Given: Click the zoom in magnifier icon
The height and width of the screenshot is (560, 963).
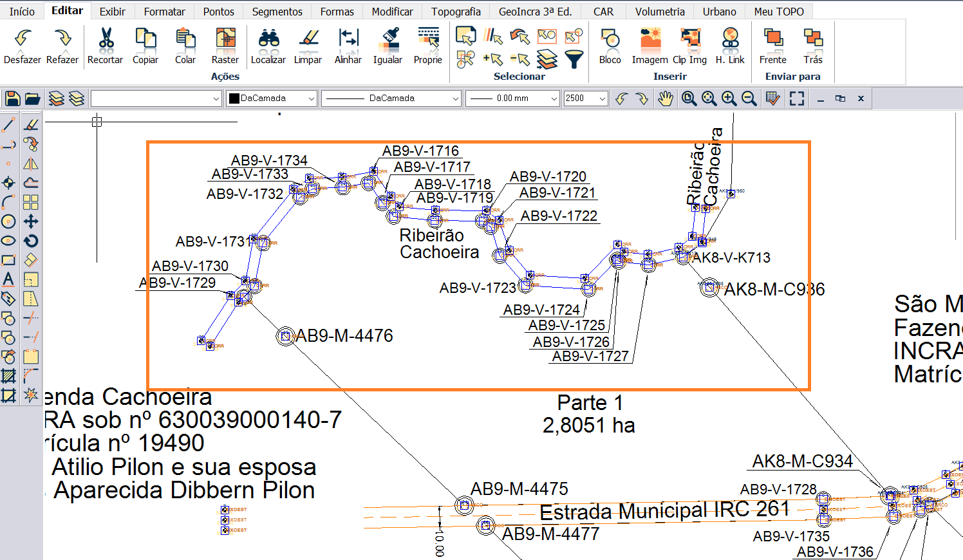Looking at the screenshot, I should 729,98.
